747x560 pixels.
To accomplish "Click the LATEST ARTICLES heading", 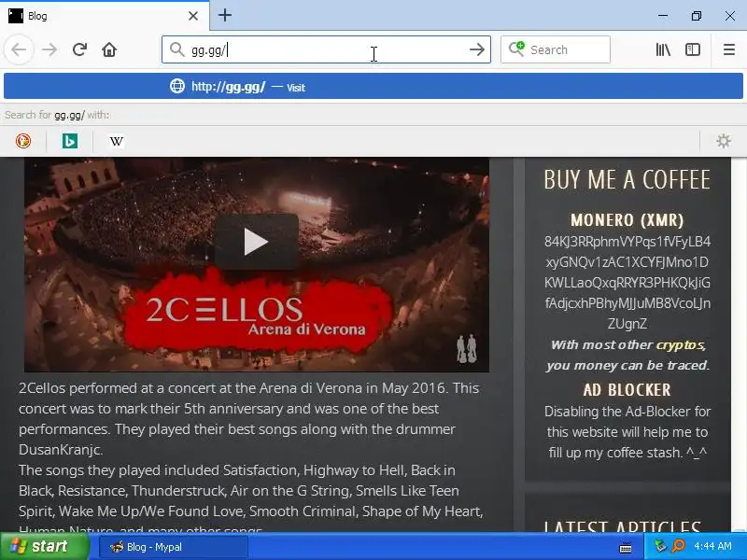I will (x=623, y=525).
